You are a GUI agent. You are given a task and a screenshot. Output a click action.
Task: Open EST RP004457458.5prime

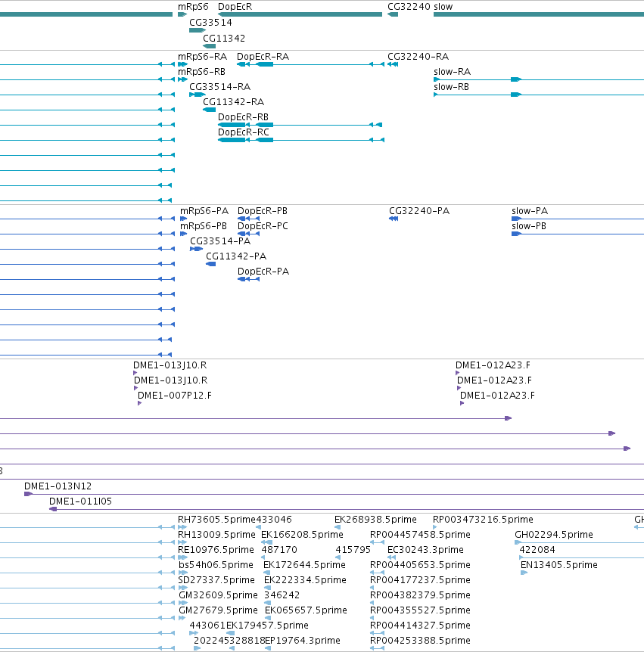(x=420, y=534)
